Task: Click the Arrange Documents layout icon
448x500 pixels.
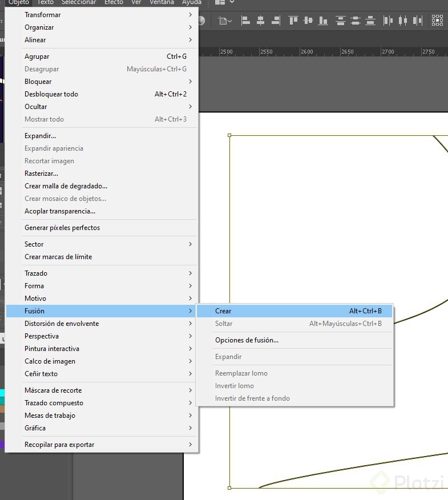Action: click(x=220, y=2)
